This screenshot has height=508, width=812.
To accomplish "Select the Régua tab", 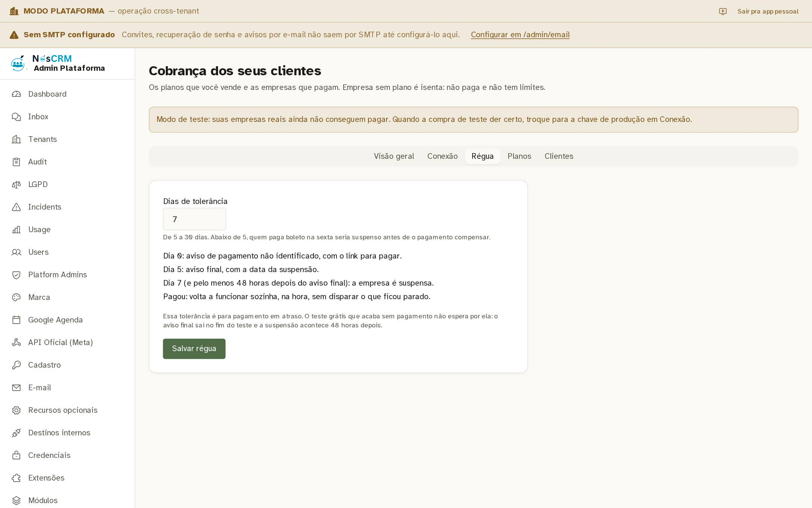I will click(x=482, y=156).
